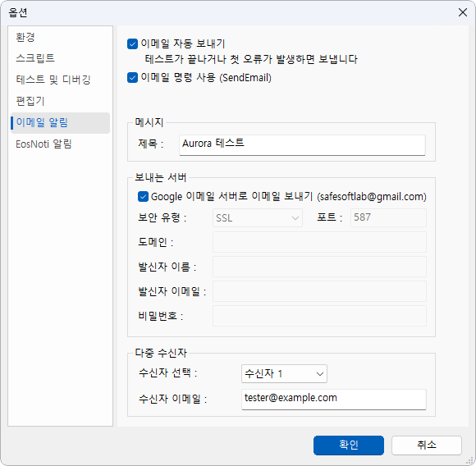476x466 pixels.
Task: Click the 보안 유형 : label
Action: (162, 217)
